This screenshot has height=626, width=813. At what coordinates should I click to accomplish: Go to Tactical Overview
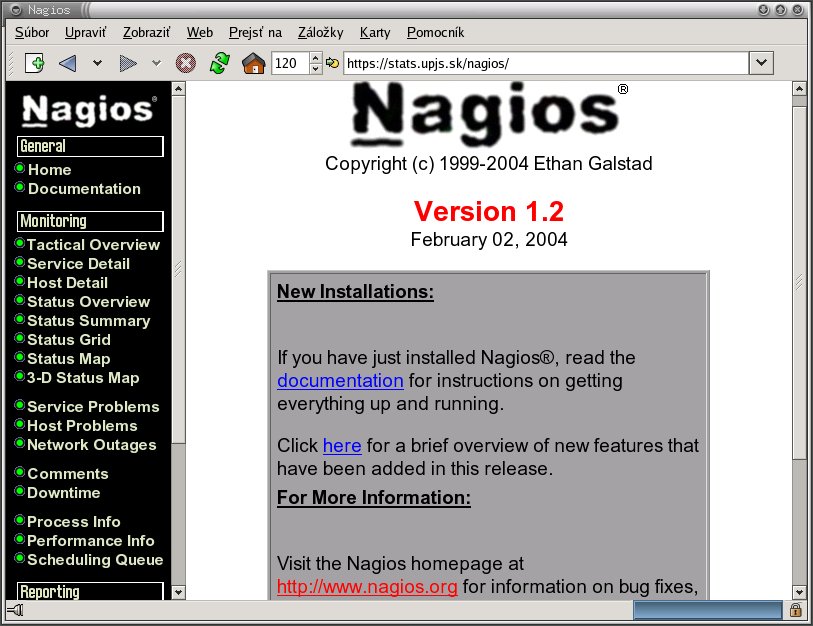tap(93, 245)
